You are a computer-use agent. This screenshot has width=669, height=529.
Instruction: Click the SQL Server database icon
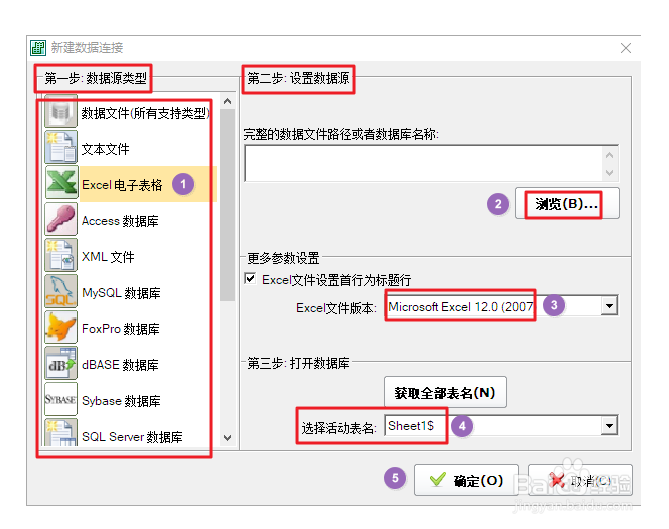click(61, 432)
